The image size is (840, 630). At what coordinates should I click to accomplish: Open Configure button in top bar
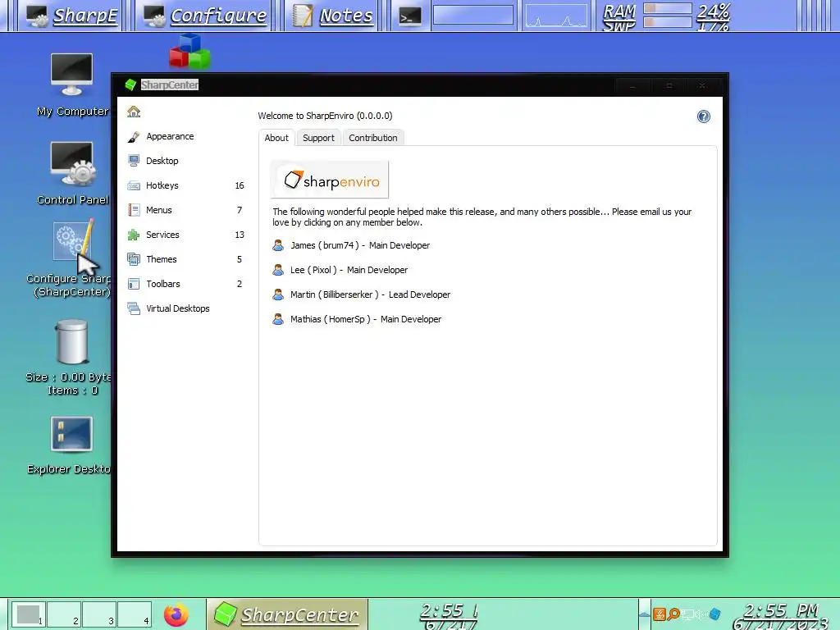204,16
